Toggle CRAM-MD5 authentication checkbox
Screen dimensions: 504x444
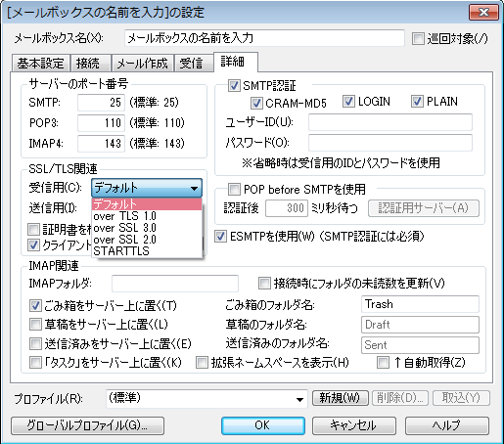256,103
